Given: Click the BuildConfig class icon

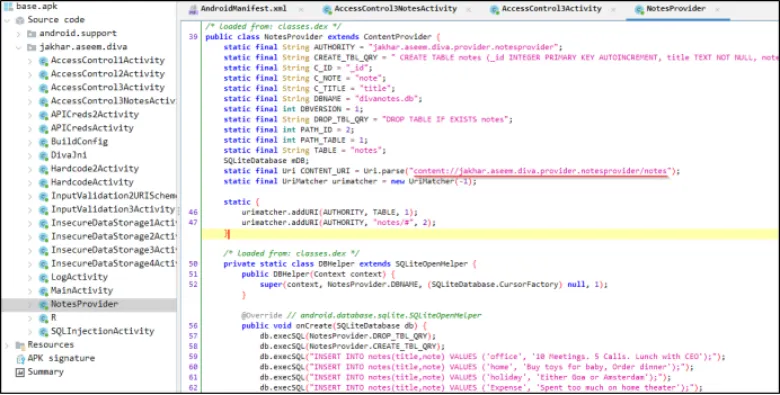Looking at the screenshot, I should click(43, 142).
